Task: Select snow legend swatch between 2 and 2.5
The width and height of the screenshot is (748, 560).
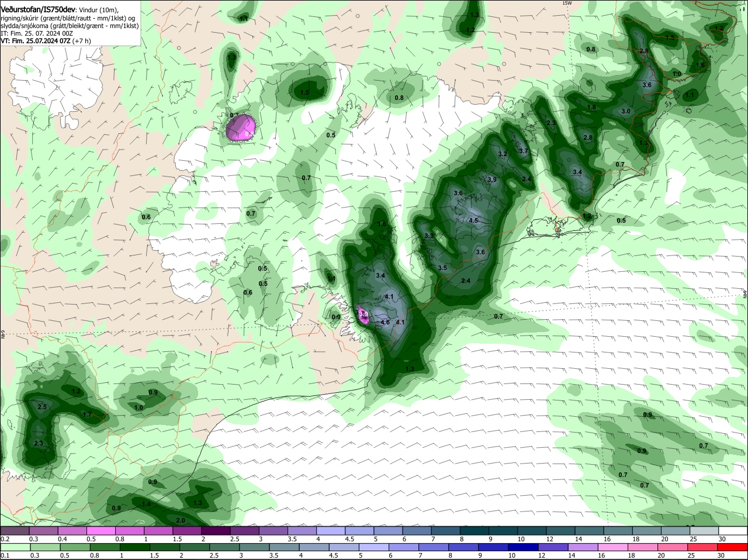Action: (216, 531)
